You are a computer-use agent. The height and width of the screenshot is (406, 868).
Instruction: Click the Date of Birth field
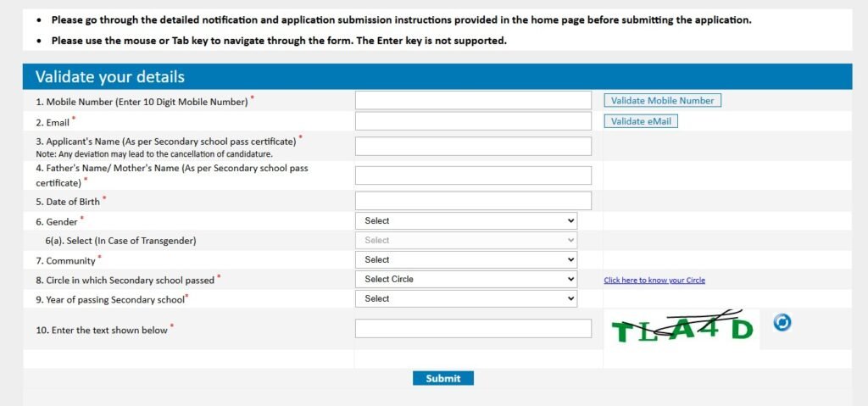pos(473,201)
